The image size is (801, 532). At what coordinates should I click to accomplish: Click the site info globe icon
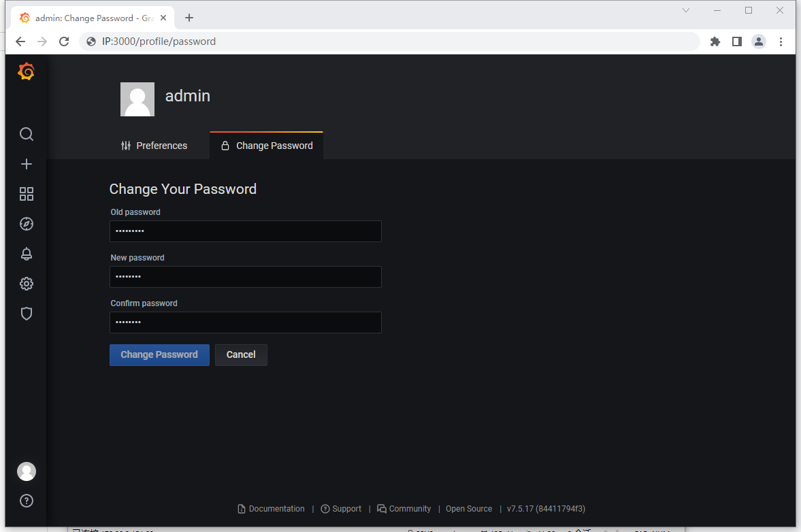[x=91, y=41]
